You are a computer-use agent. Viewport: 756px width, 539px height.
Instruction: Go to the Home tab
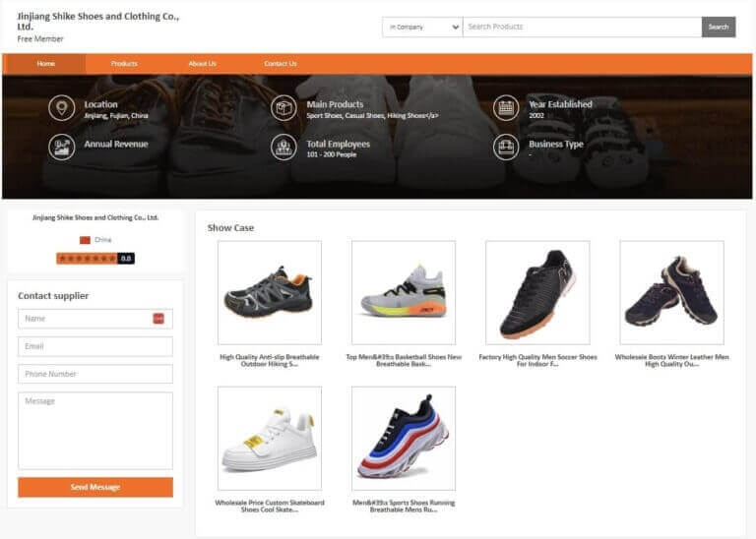tap(46, 64)
